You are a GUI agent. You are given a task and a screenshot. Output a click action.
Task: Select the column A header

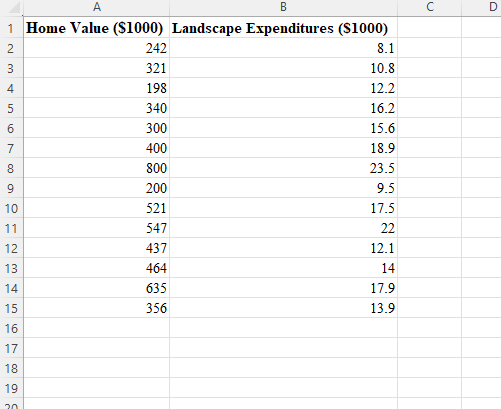point(97,7)
